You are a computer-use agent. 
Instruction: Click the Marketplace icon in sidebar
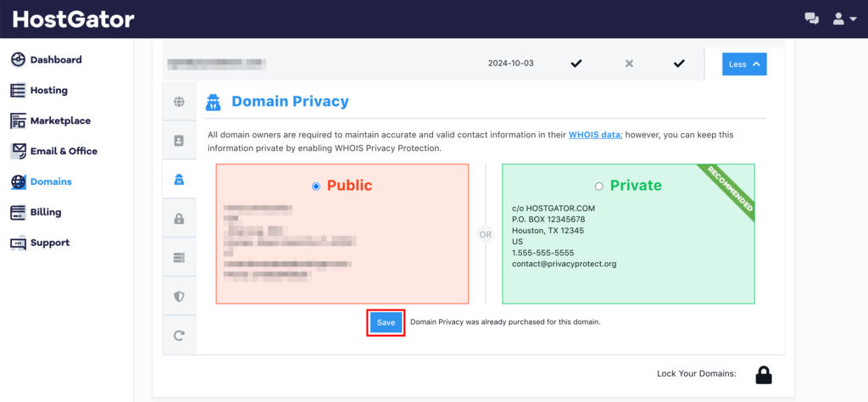19,120
